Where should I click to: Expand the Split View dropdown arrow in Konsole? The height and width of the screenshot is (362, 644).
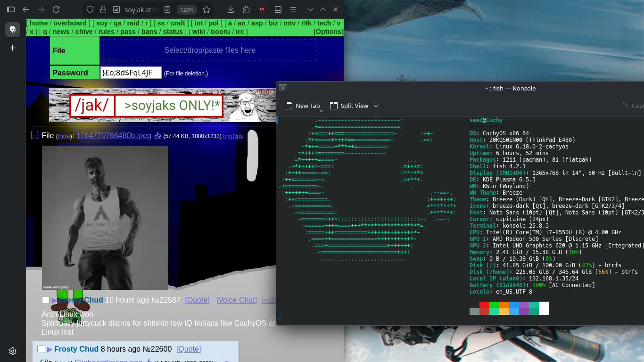click(x=376, y=106)
